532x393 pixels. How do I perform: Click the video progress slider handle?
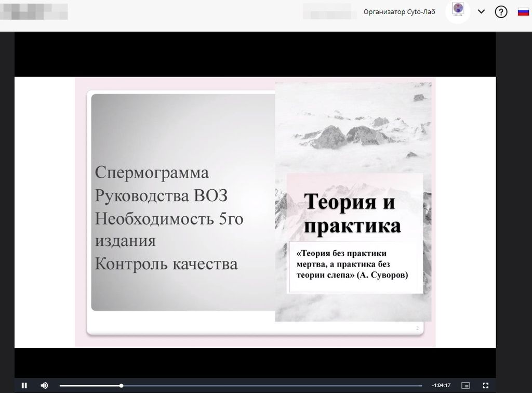(x=121, y=385)
